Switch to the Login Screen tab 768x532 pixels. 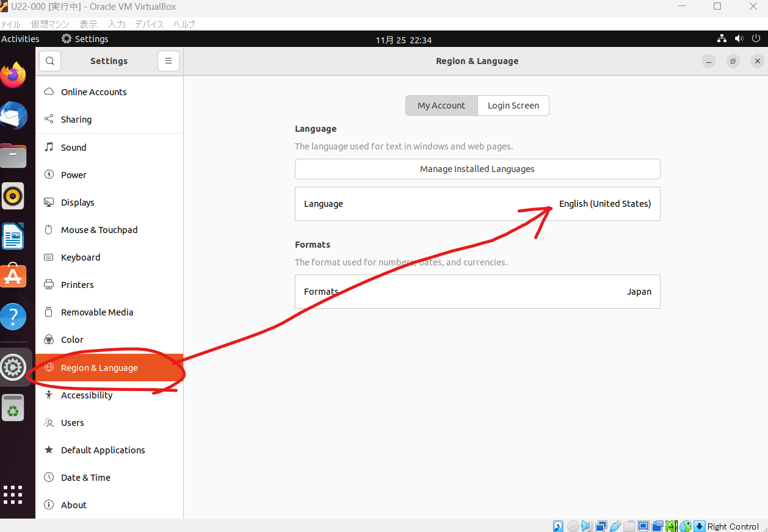coord(513,106)
